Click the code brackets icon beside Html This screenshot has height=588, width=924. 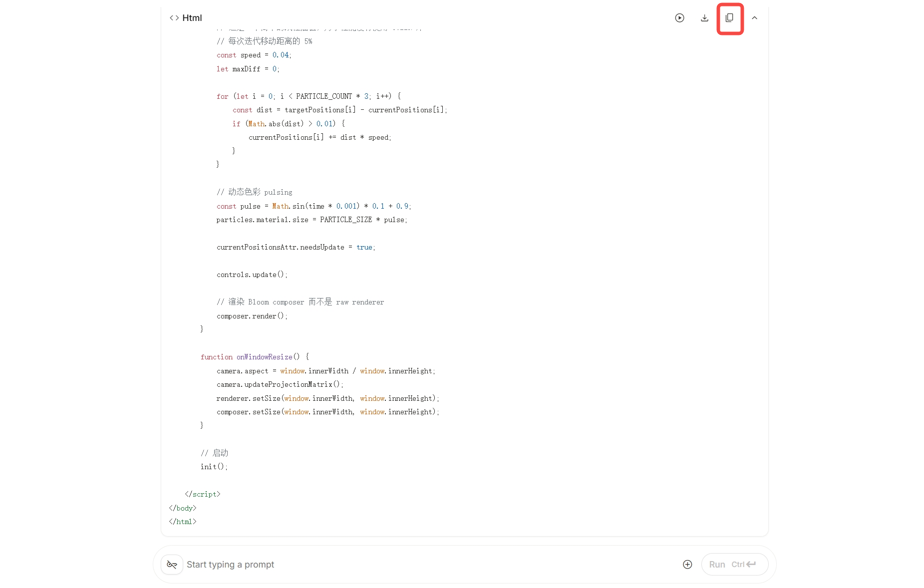point(174,18)
